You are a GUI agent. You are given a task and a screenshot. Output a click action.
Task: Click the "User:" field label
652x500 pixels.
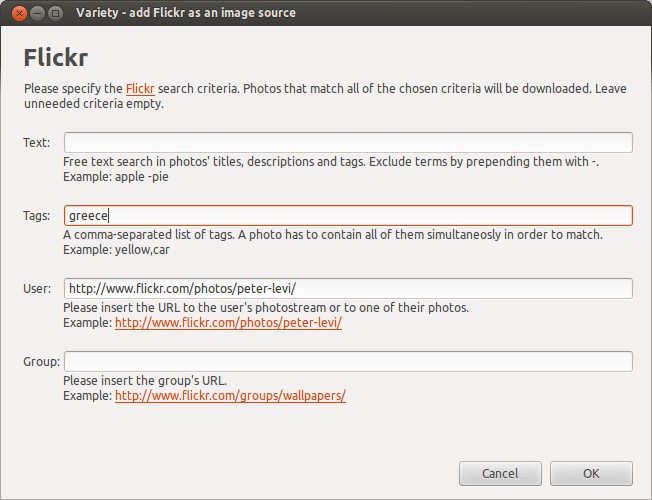37,289
